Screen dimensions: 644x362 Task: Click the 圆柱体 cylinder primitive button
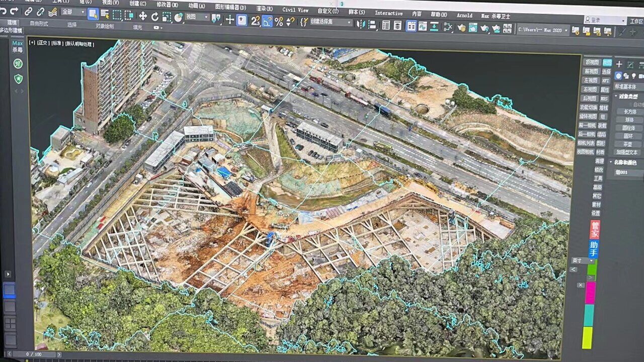click(629, 128)
